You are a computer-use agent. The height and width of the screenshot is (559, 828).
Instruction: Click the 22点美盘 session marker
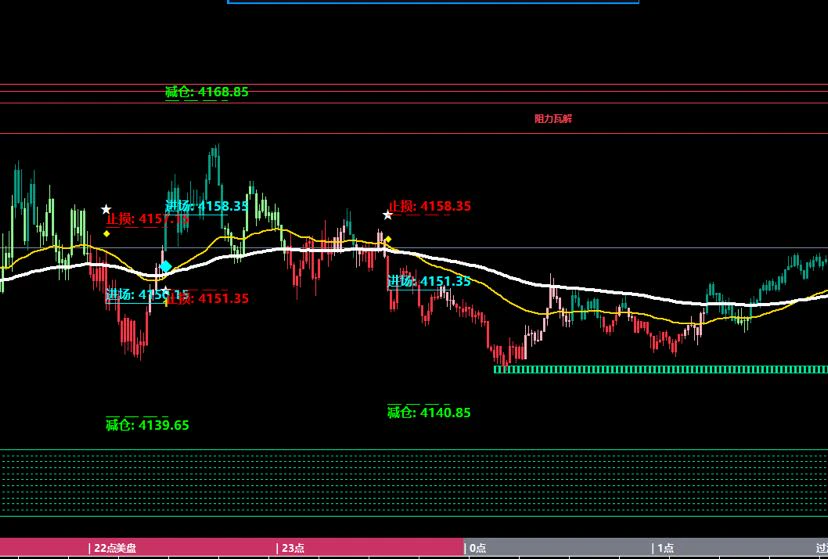coord(112,548)
